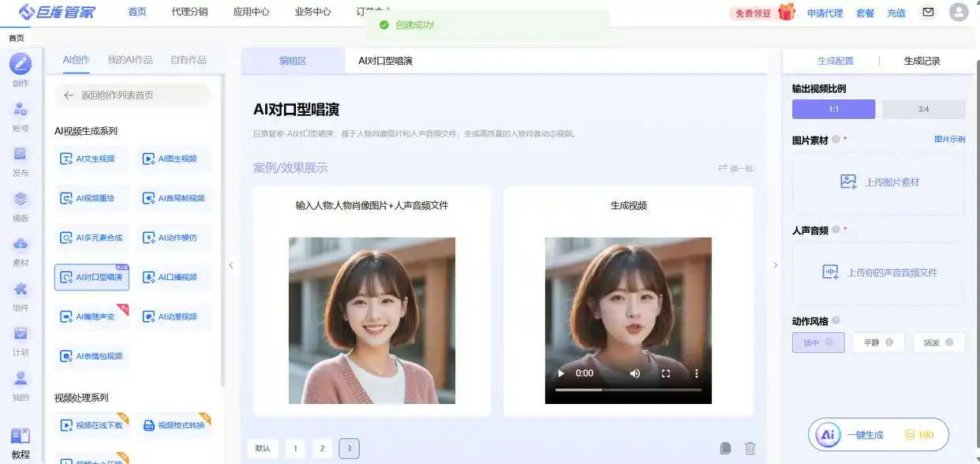Select the AI文生视频 tool
980x464 pixels.
coord(92,159)
